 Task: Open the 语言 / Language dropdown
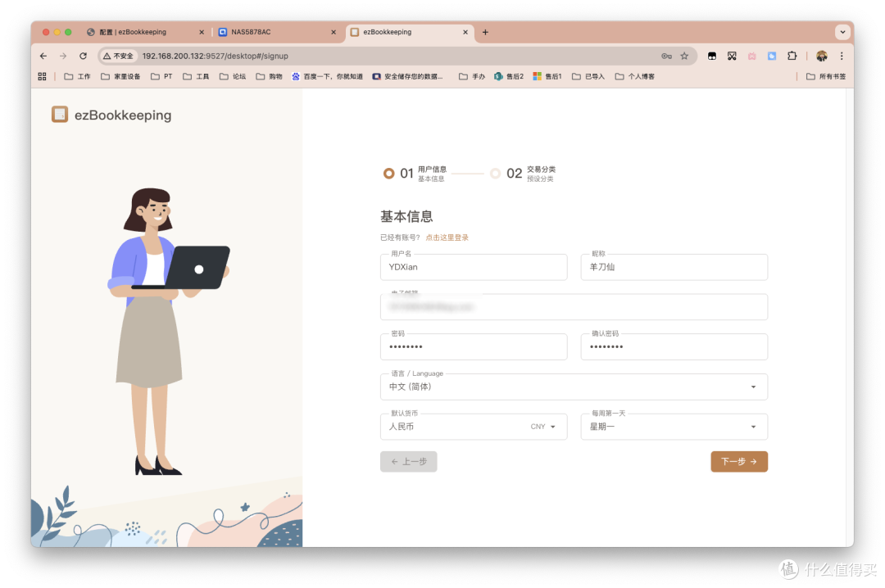click(574, 387)
